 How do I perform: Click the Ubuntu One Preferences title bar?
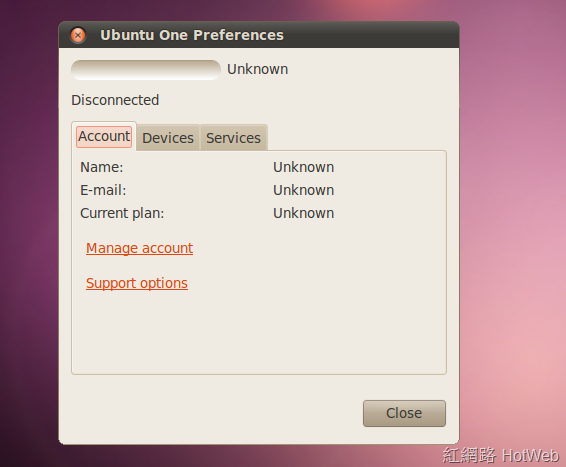pyautogui.click(x=259, y=35)
